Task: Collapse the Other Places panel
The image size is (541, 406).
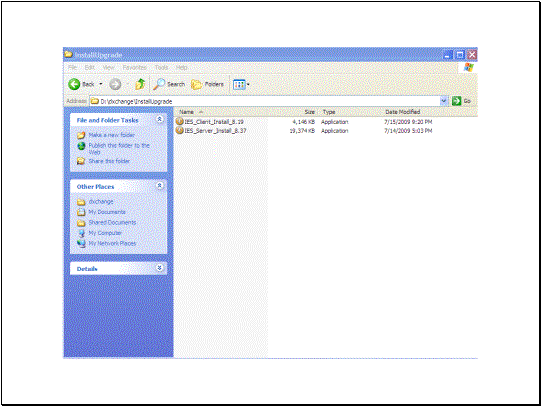Action: 159,186
